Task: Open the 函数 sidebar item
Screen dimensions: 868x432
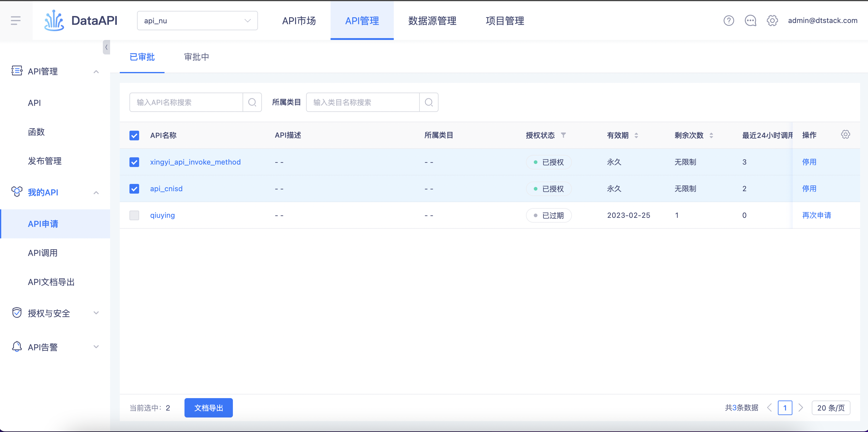Action: (36, 132)
